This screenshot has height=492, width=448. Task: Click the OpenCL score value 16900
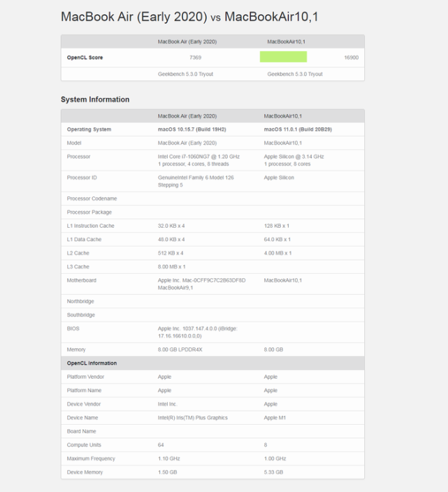[351, 57]
